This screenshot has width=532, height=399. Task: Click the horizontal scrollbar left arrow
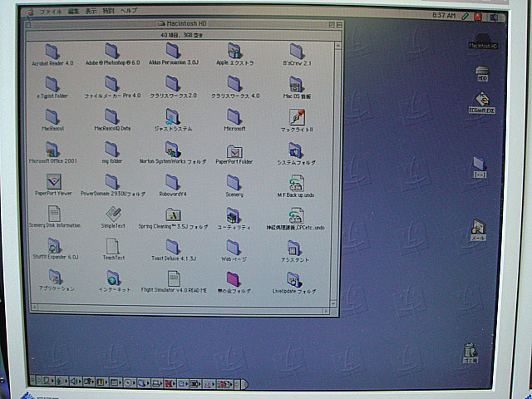click(34, 308)
